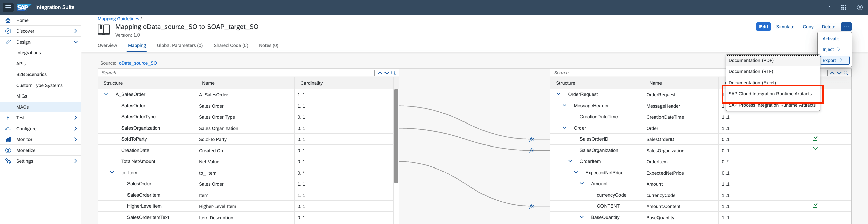Expand the Configure sidebar section
This screenshot has width=868, height=224.
pos(75,129)
